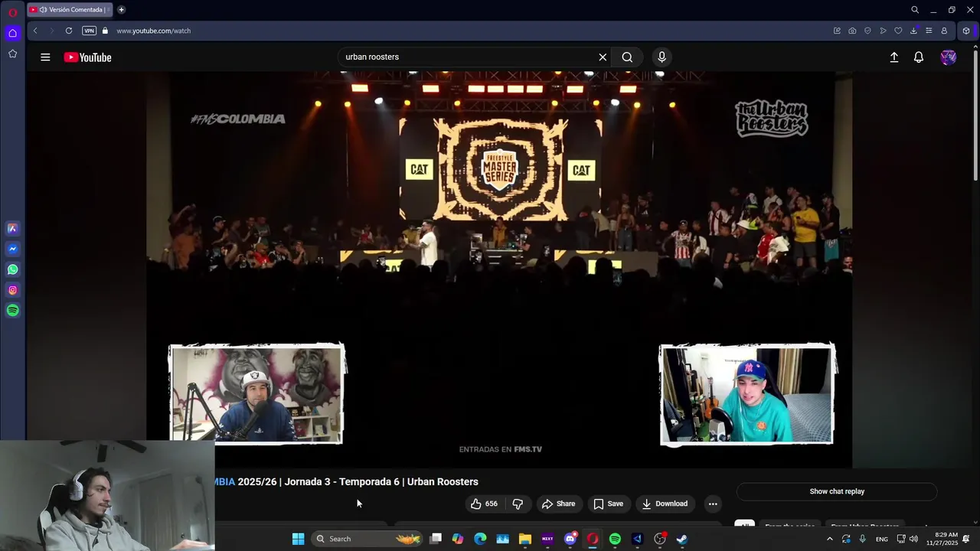
Task: Like the video with 656 likes
Action: tap(484, 504)
